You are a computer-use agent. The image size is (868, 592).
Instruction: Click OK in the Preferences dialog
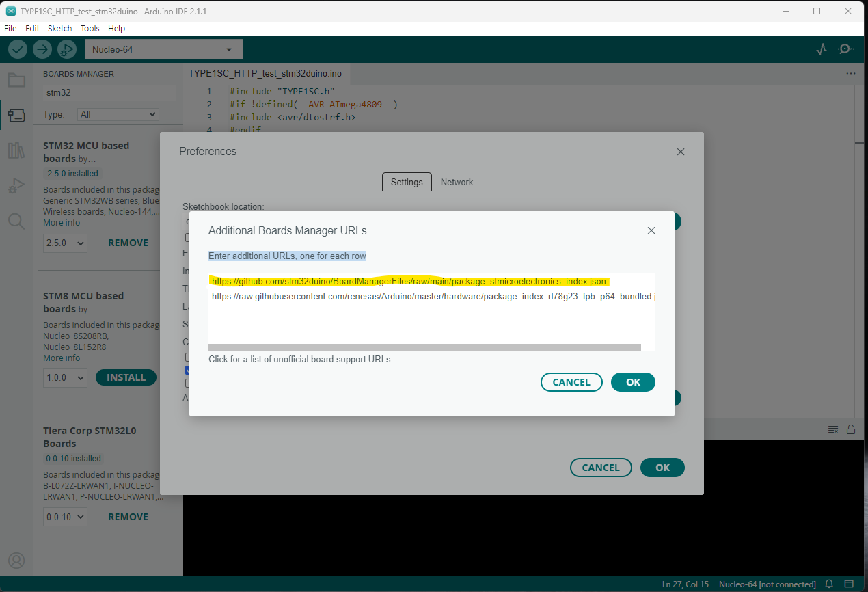662,468
